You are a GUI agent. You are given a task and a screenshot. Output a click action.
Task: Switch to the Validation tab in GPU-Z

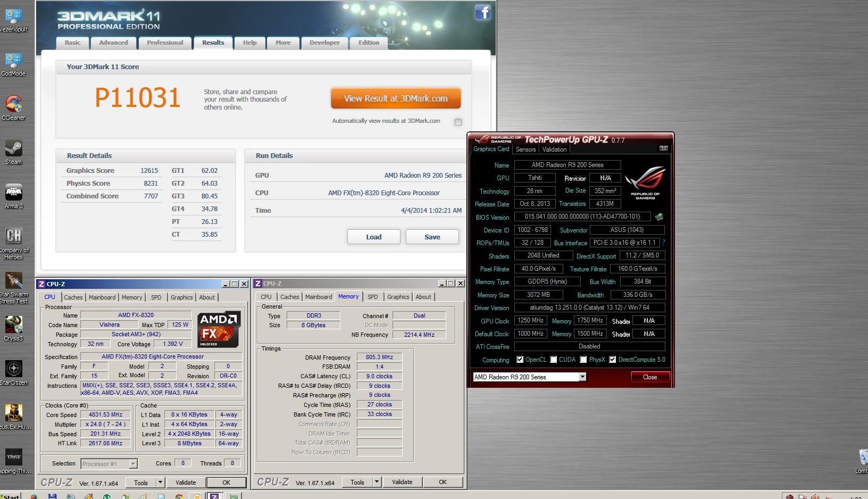[x=554, y=149]
